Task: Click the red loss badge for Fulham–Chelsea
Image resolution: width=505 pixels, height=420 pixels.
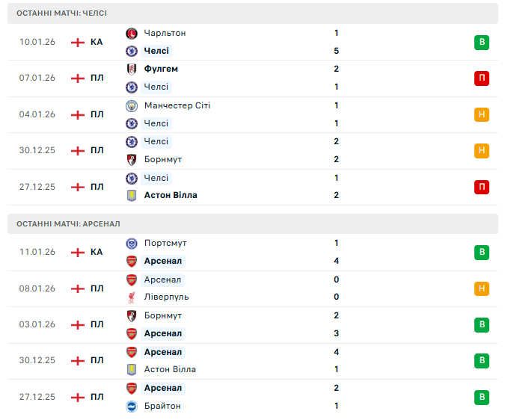Action: coord(482,78)
